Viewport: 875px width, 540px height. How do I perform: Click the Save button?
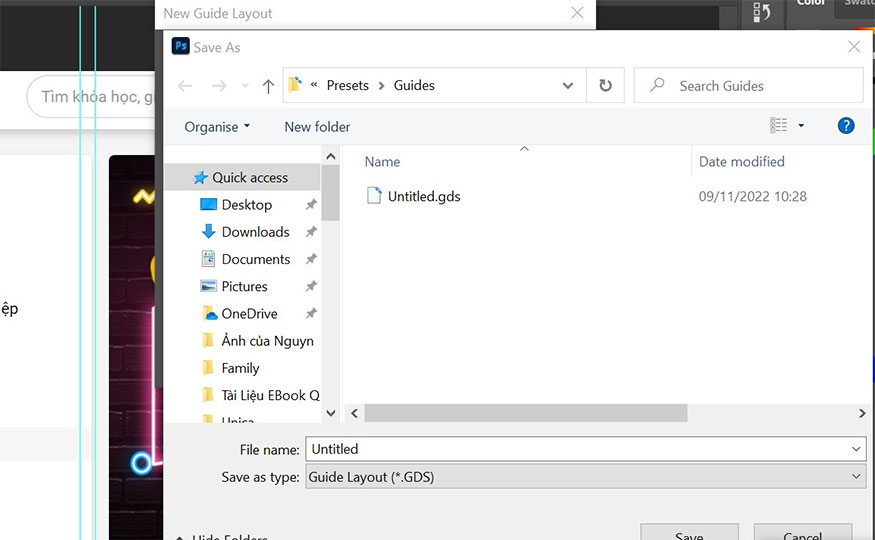(x=689, y=533)
